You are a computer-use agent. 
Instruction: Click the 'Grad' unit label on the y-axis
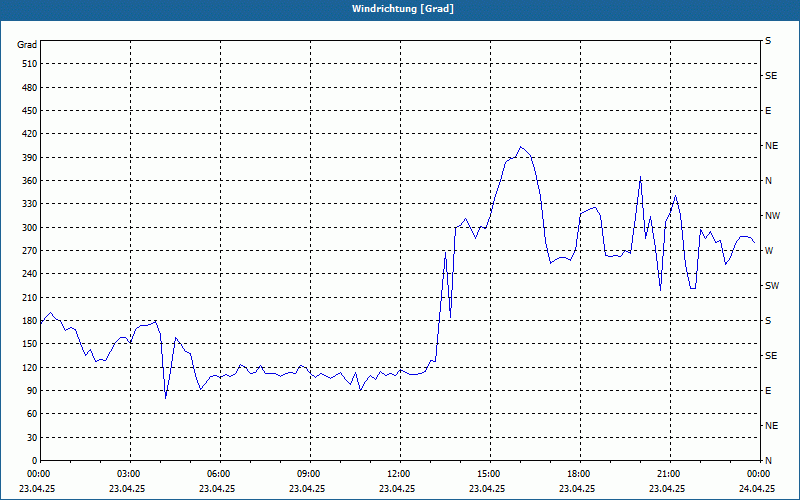(27, 45)
